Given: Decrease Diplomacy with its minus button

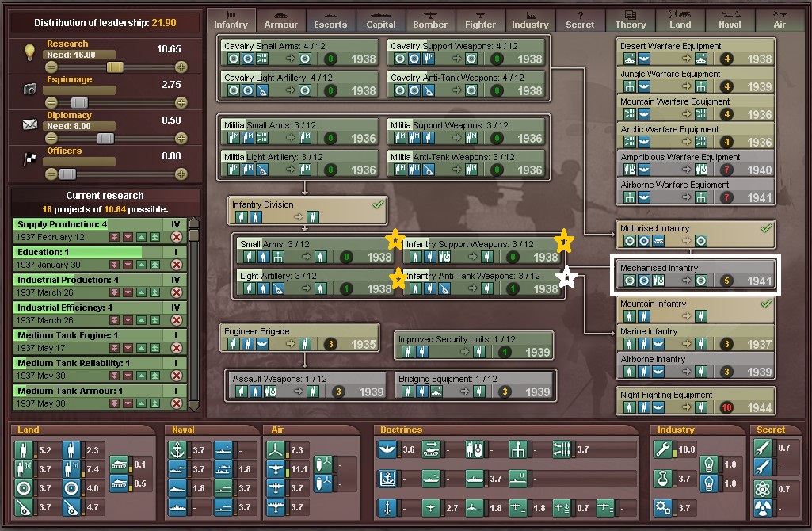Looking at the screenshot, I should click(51, 139).
